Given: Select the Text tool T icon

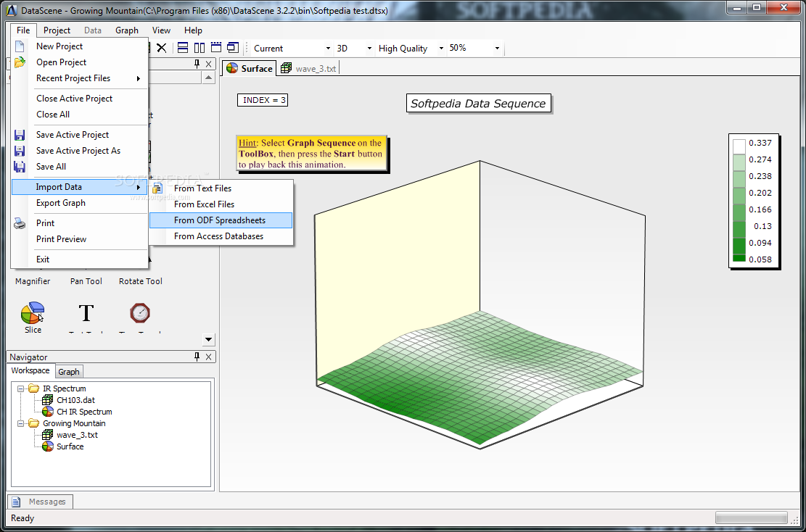Looking at the screenshot, I should [x=86, y=312].
